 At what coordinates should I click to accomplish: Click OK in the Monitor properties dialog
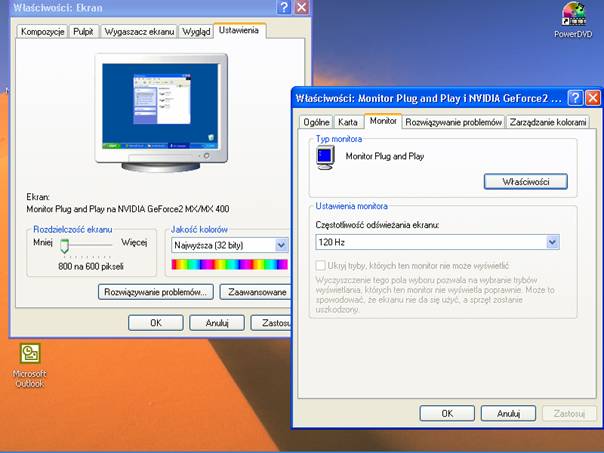447,413
